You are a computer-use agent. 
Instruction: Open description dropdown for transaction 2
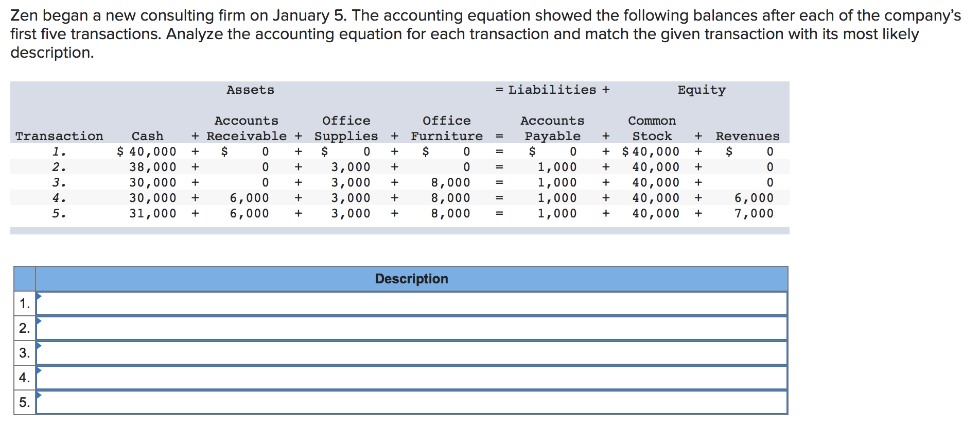click(412, 328)
